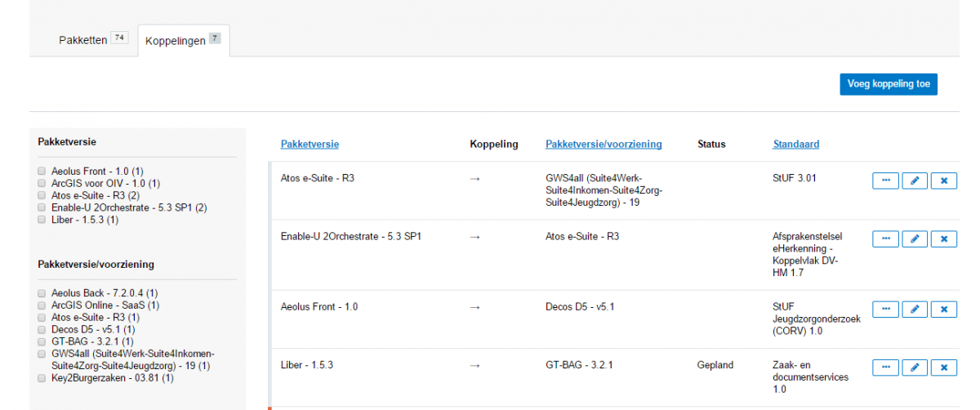The width and height of the screenshot is (980, 410).
Task: Check GWS4all Suite4Werk filter
Action: (42, 354)
